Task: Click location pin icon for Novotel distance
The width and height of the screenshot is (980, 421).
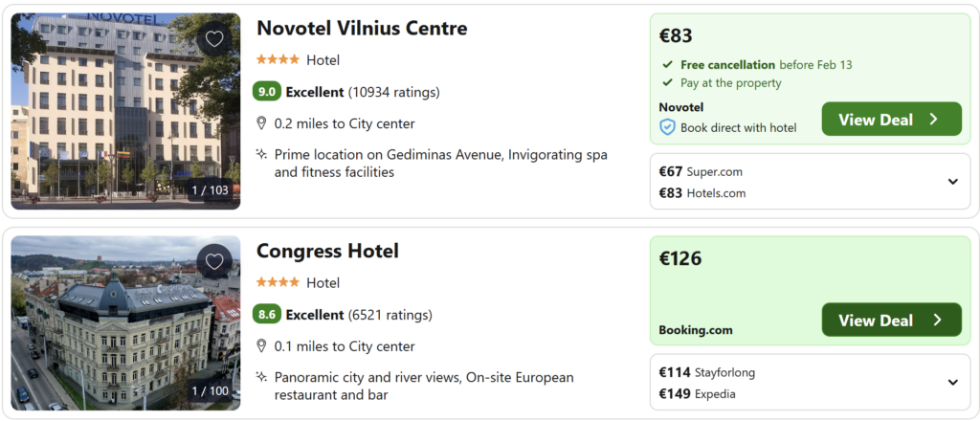Action: coord(261,123)
